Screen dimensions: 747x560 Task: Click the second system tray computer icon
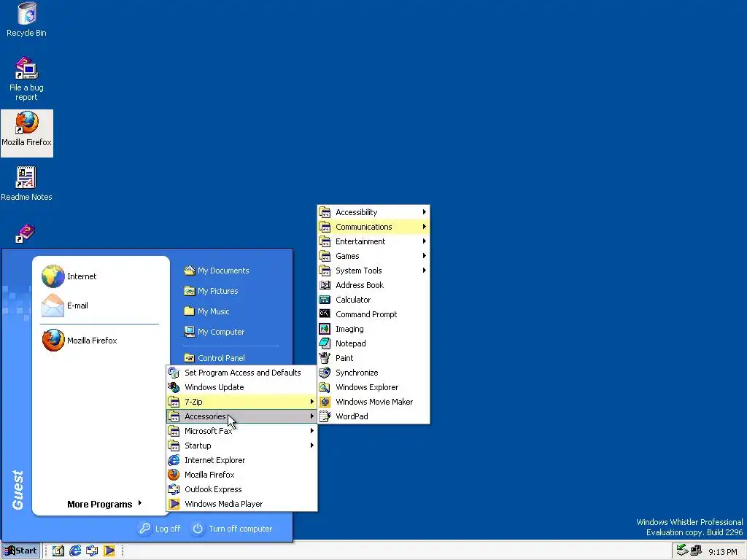(x=696, y=551)
